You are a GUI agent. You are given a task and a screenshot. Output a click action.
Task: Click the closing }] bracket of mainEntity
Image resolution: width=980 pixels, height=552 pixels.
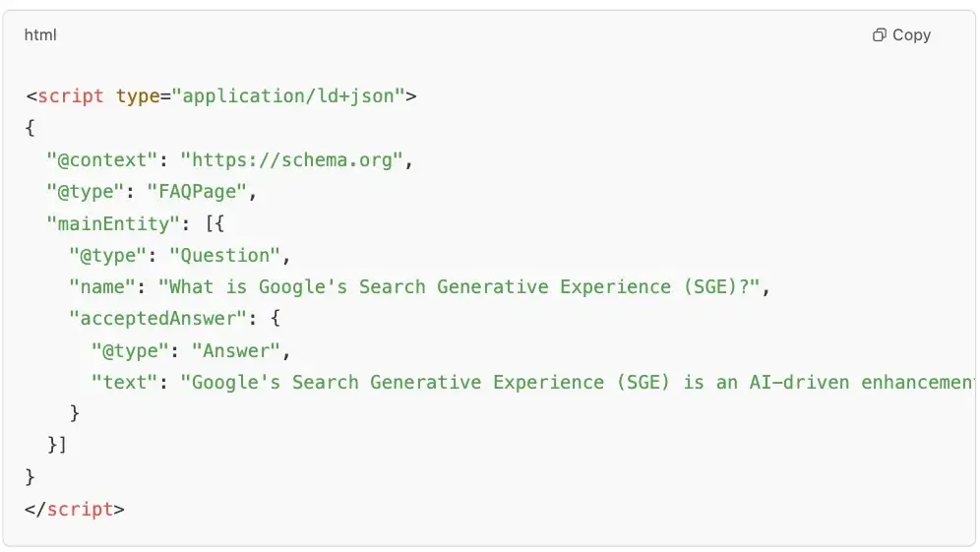tap(57, 445)
